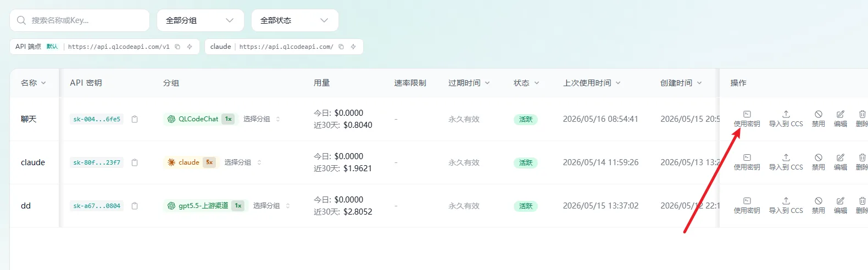Copy the API 端点 URL ending in /v1
The width and height of the screenshot is (868, 270).
[x=177, y=47]
